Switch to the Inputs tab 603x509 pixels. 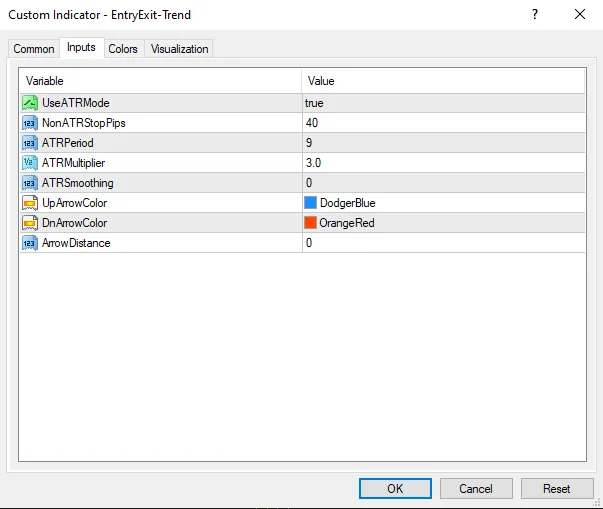point(81,47)
